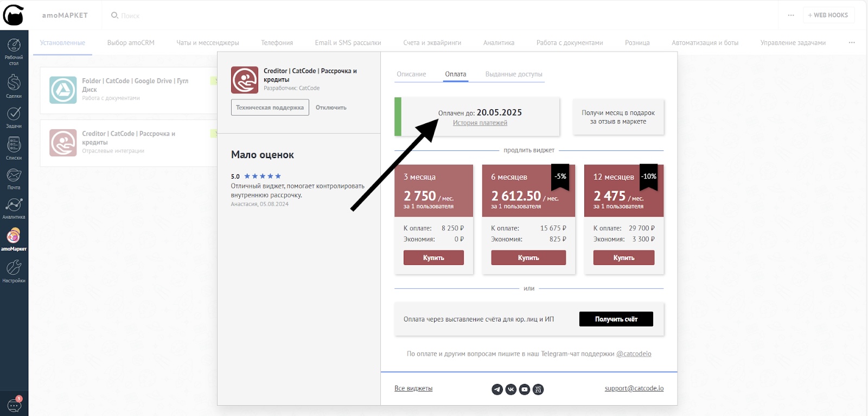Click the five-star rating in the review

point(263,176)
